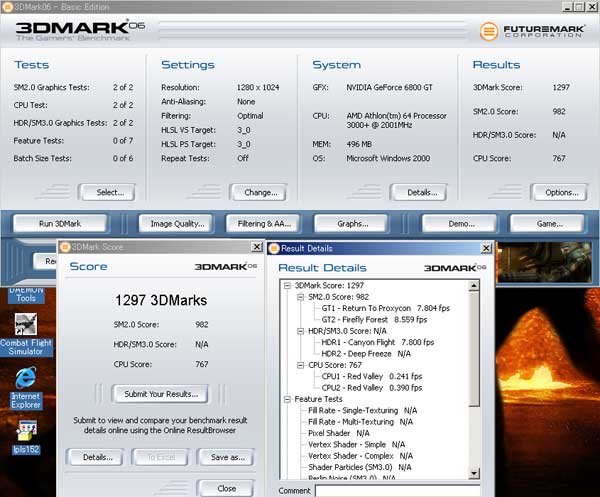
Task: Click the game preview thumbnail image
Action: [x=544, y=262]
